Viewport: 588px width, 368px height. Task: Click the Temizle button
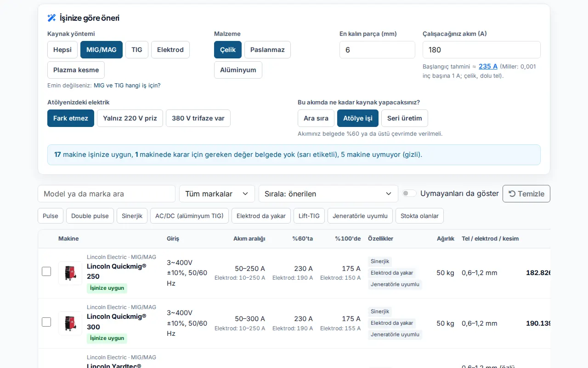526,194
